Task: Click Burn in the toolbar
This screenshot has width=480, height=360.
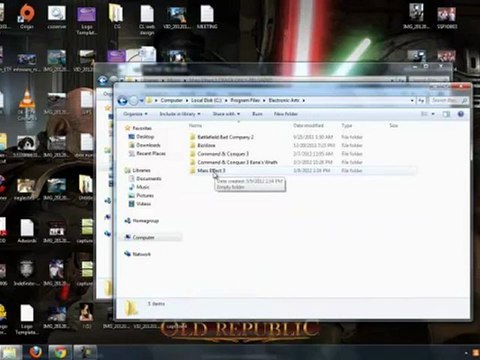Action: (257, 114)
